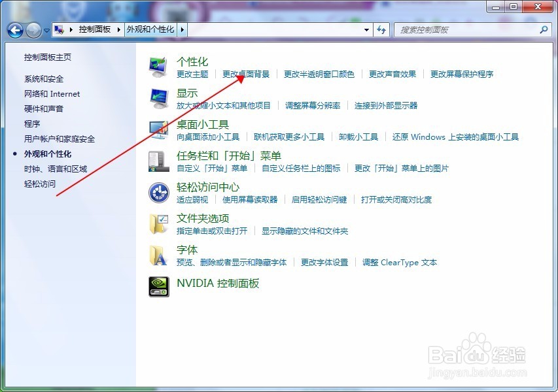
Task: Click the 联机获取更多小工具 link
Action: point(289,137)
